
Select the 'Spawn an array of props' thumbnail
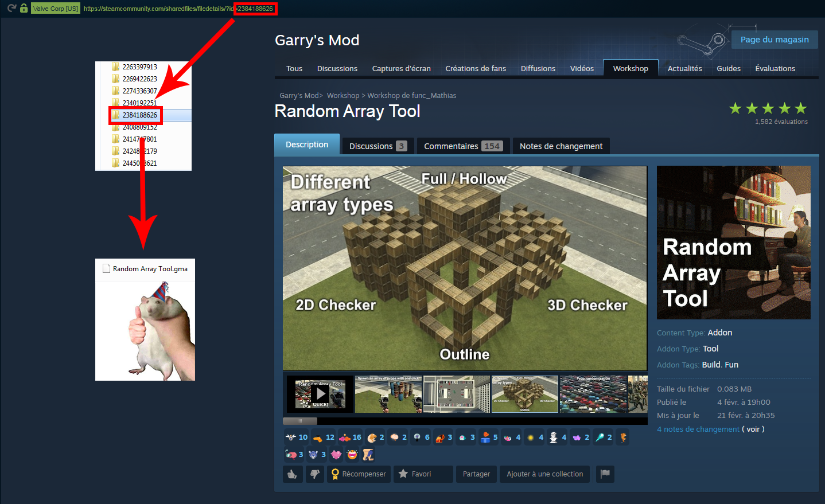point(388,394)
